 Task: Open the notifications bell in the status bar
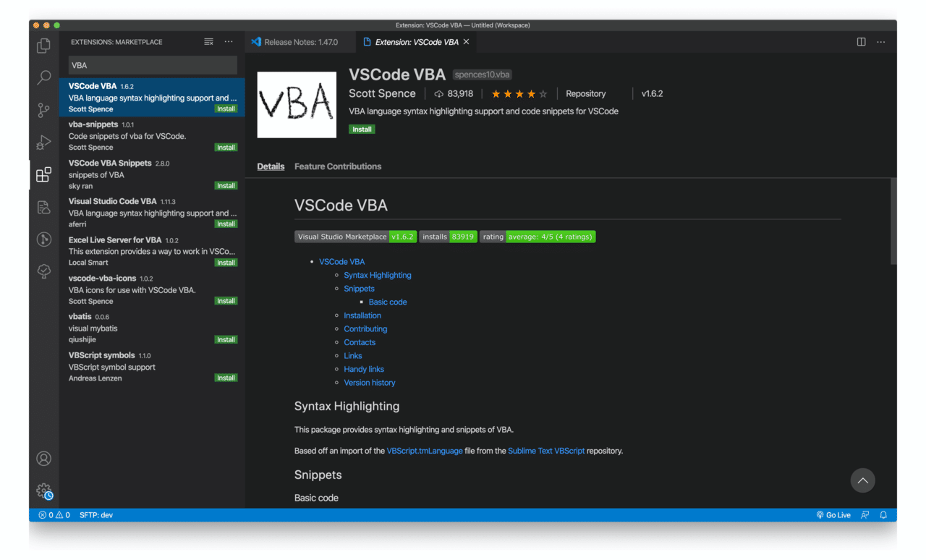click(x=883, y=515)
